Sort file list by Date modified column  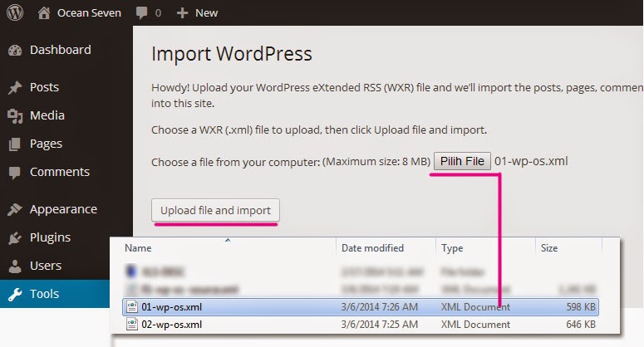tap(372, 248)
